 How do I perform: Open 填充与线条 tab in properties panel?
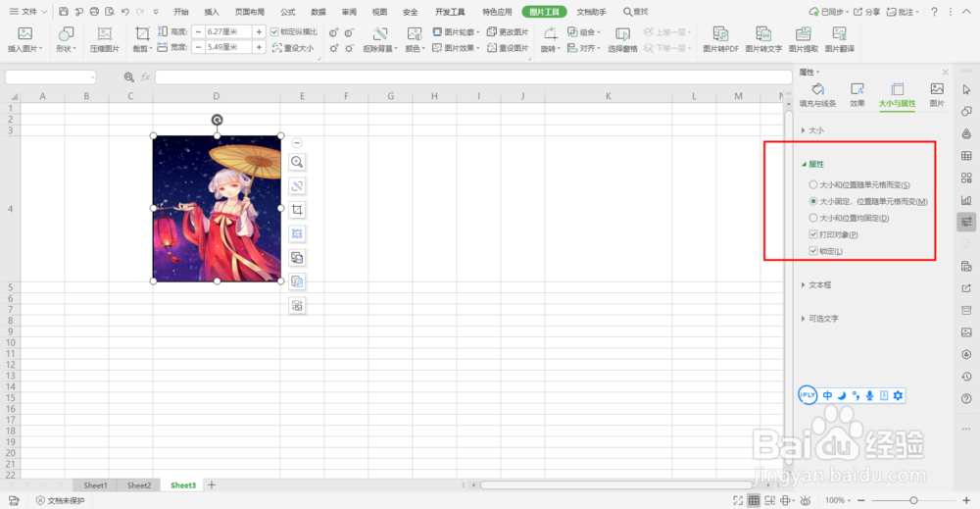click(817, 96)
